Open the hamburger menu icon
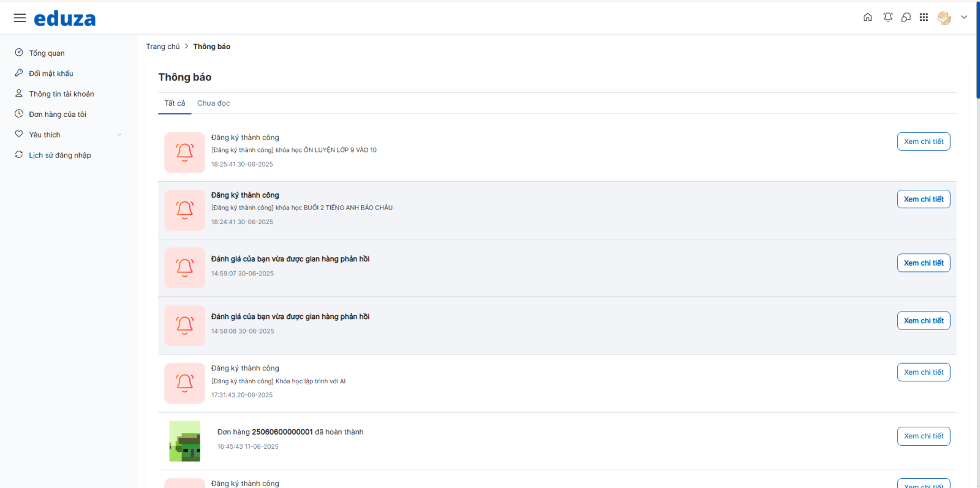Viewport: 980px width, 488px height. point(20,18)
